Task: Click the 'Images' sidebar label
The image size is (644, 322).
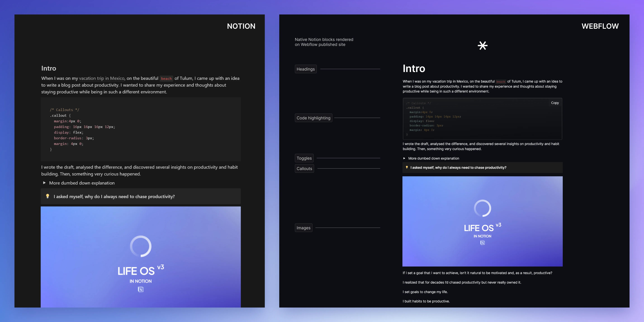Action: click(303, 227)
